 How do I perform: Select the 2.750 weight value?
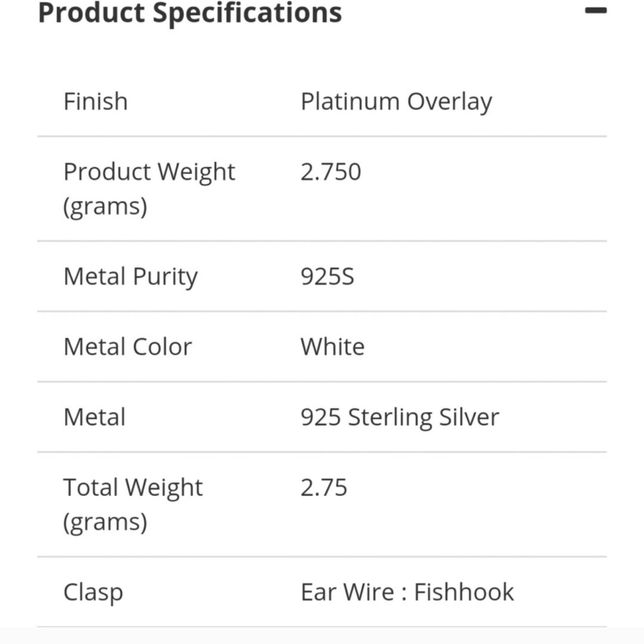click(x=331, y=172)
